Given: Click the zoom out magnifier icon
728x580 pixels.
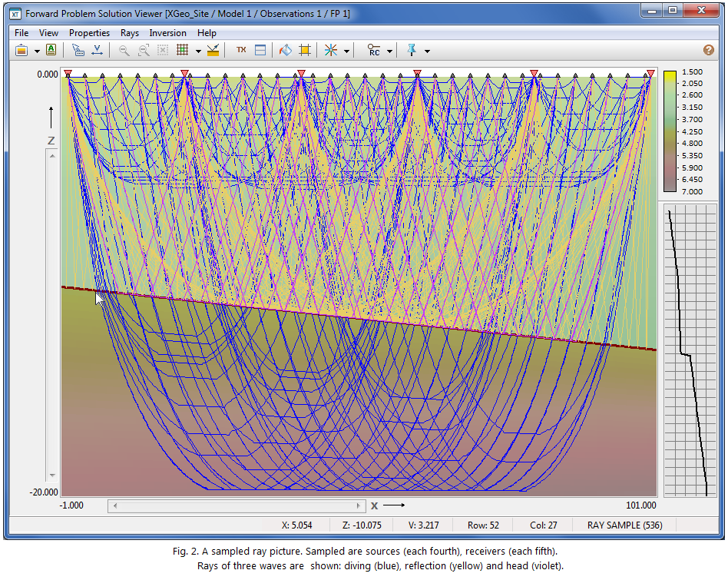Looking at the screenshot, I should pyautogui.click(x=124, y=50).
